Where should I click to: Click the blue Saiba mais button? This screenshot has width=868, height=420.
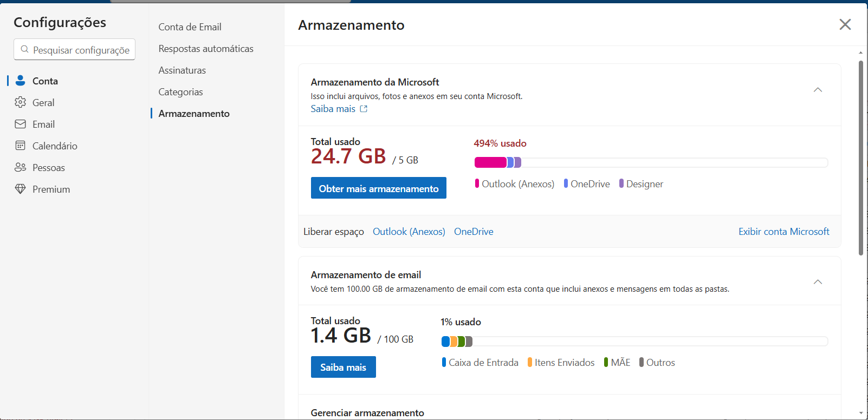click(344, 367)
